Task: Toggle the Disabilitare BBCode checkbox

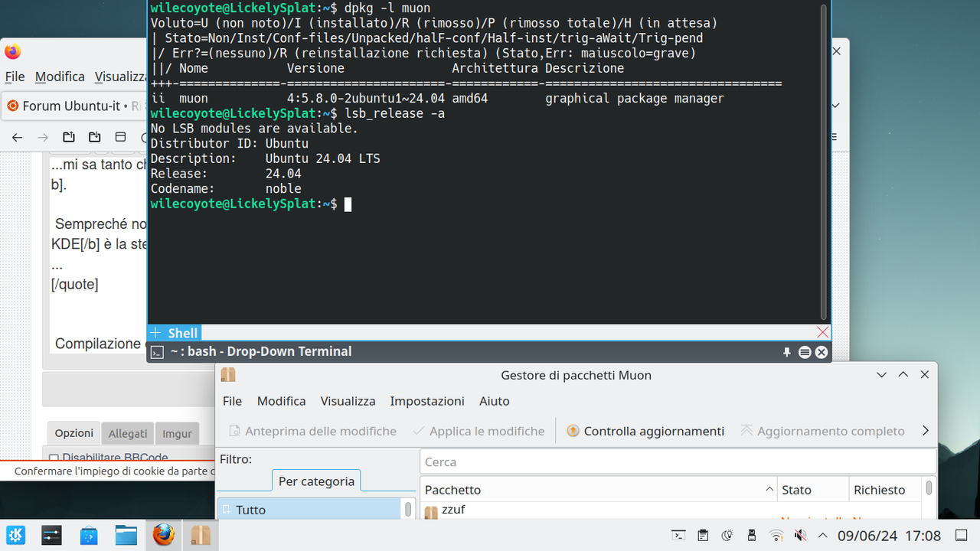Action: coord(54,458)
